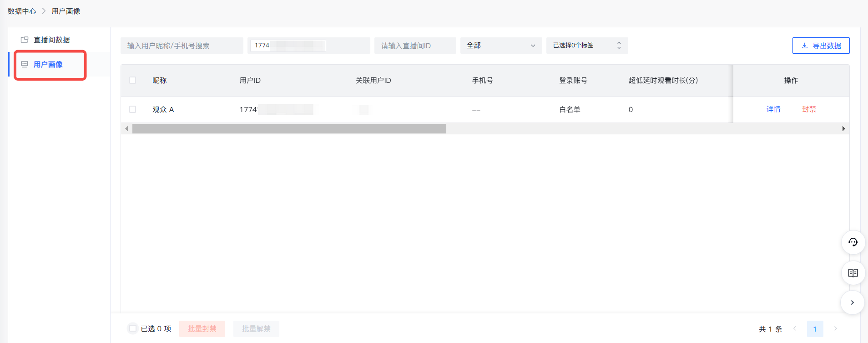Click the 昵称 column header
Viewport: 868px width, 343px height.
(159, 80)
